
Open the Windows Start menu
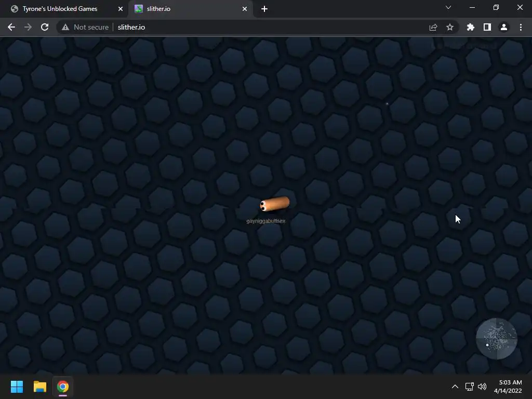pos(17,387)
